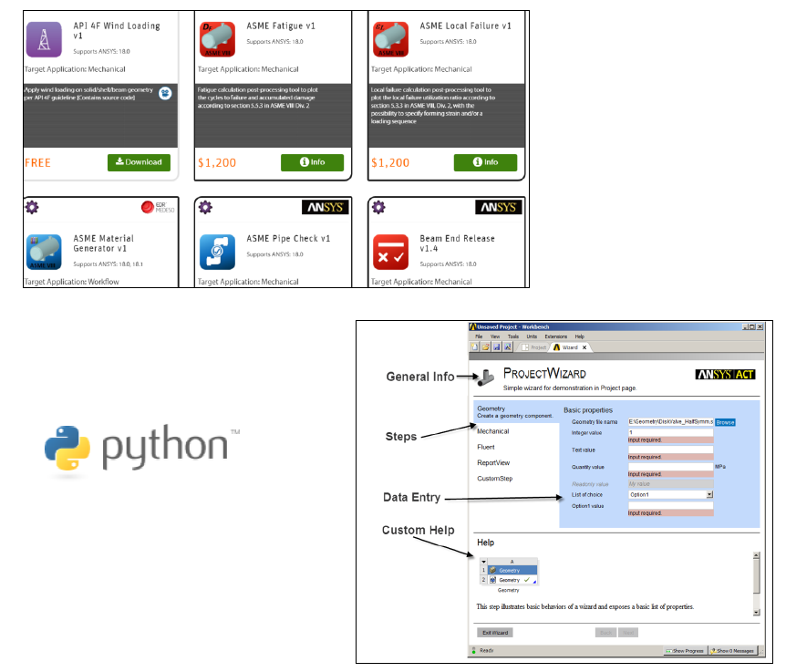Click the Option1 value field

671,506
